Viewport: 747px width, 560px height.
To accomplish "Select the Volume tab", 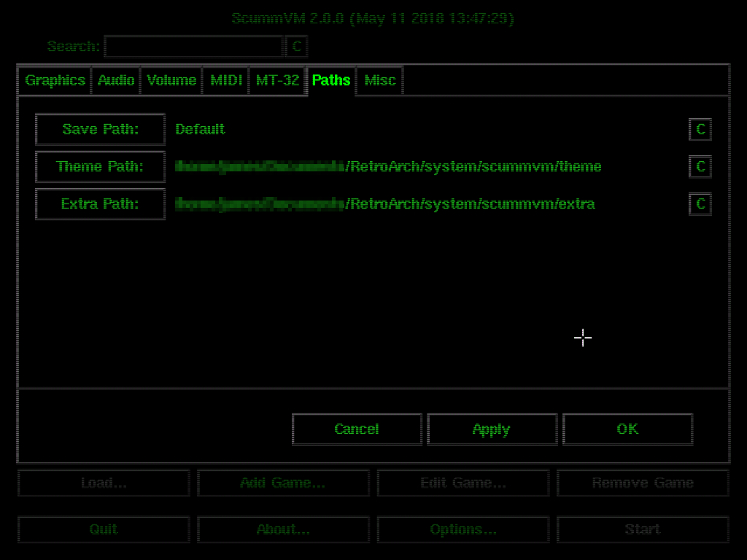I will click(x=171, y=80).
